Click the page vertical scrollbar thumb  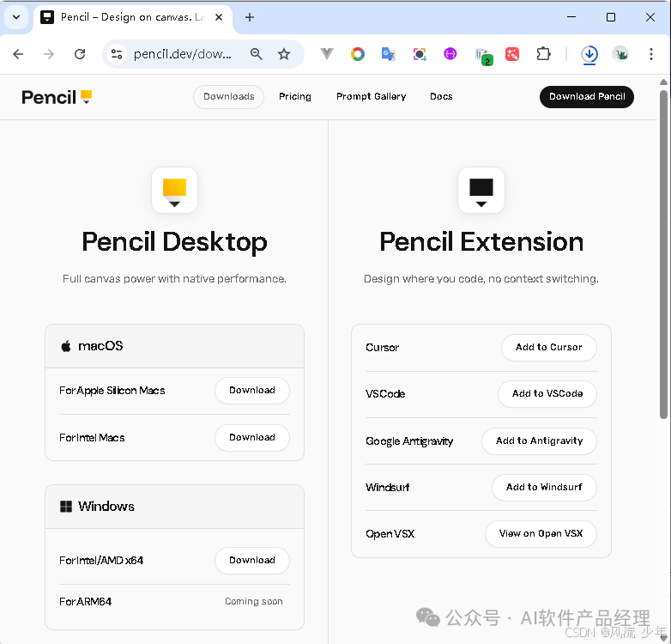click(x=663, y=254)
